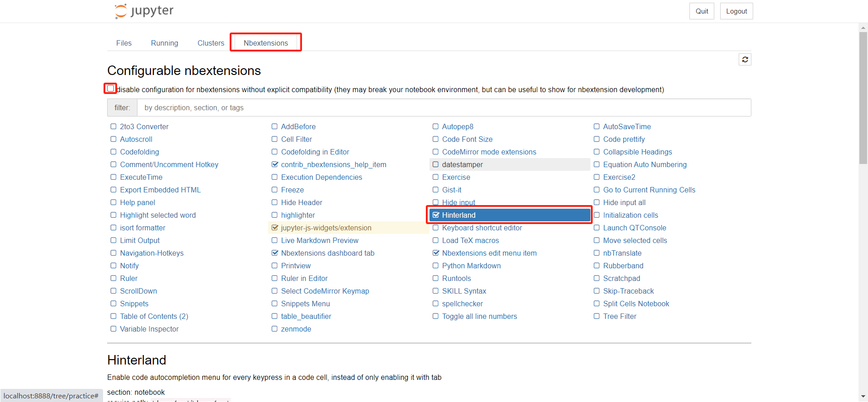868x402 pixels.
Task: Open the Keyboard shortcut editor extension
Action: click(x=482, y=228)
